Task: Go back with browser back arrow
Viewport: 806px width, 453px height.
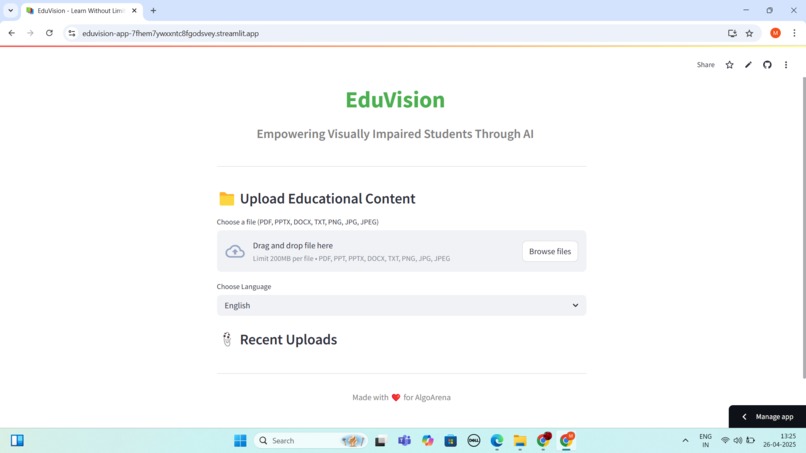Action: [12, 33]
